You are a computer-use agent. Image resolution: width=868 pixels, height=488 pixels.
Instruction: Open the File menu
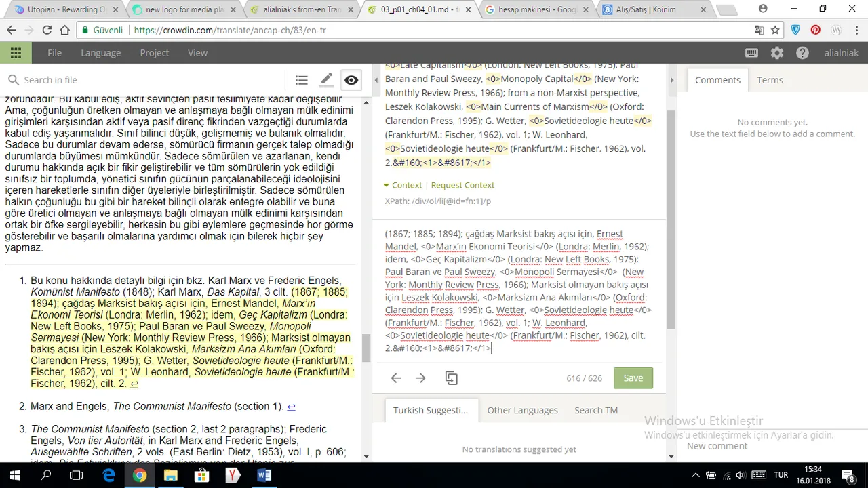click(x=55, y=53)
